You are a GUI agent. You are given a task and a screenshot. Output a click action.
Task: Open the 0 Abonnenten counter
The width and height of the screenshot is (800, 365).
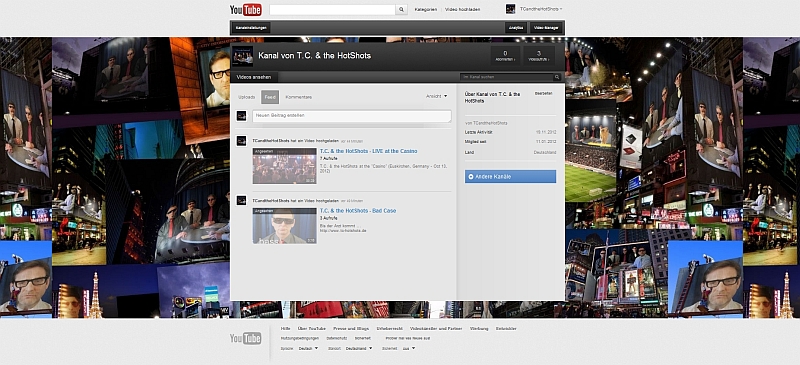click(505, 56)
